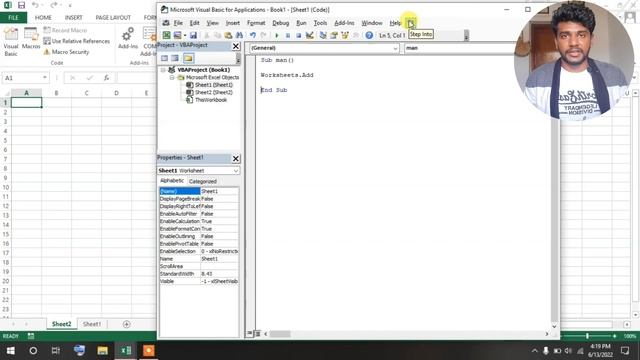This screenshot has height=360, width=640.
Task: Click the Excel zoom slider handle
Action: [587, 336]
